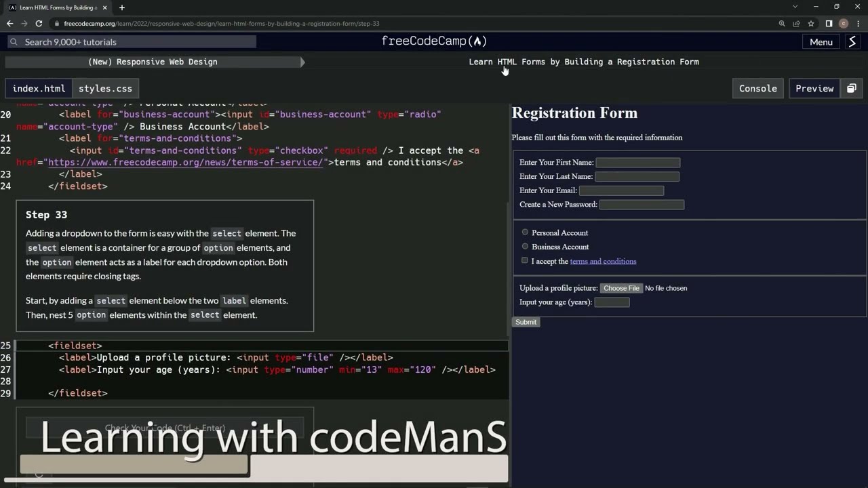The width and height of the screenshot is (868, 488).
Task: Select the Personal Account radio button
Action: point(525,232)
